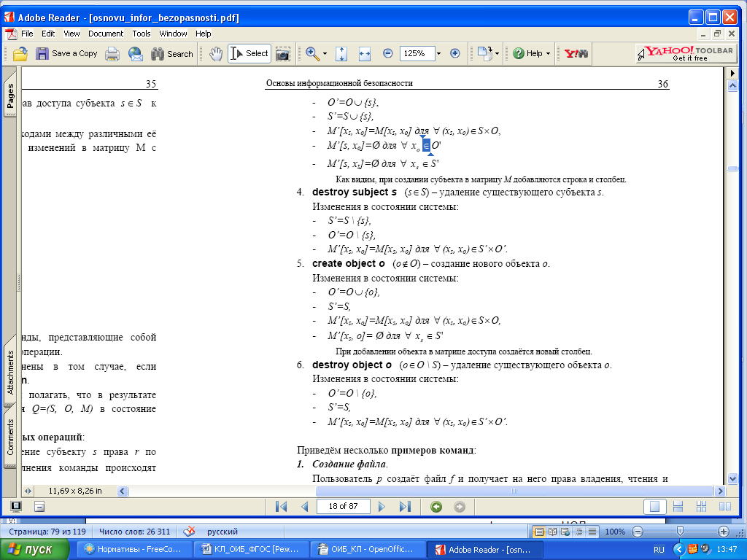The width and height of the screenshot is (747, 560).
Task: Open the Attachments side tab
Action: point(10,373)
